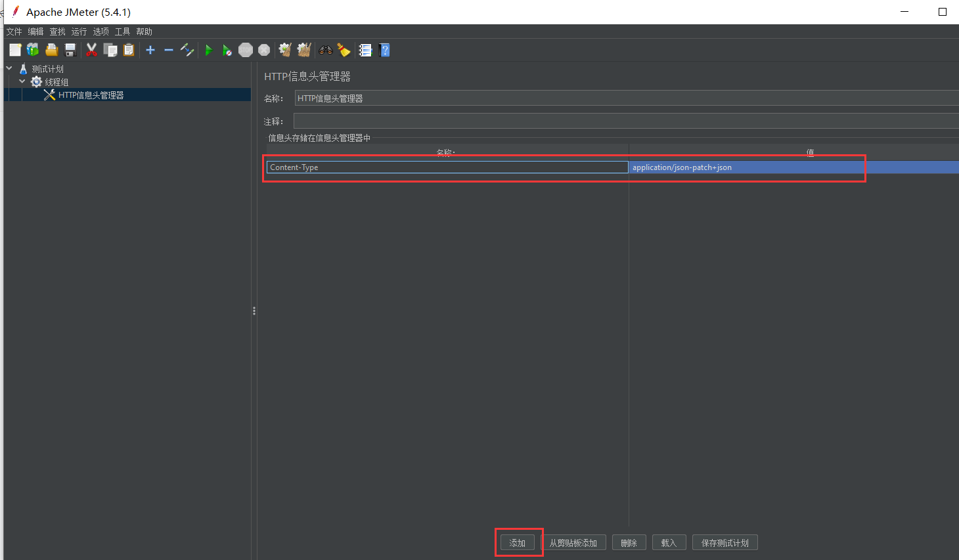Click the Content-Type name cell
This screenshot has width=959, height=560.
click(447, 167)
